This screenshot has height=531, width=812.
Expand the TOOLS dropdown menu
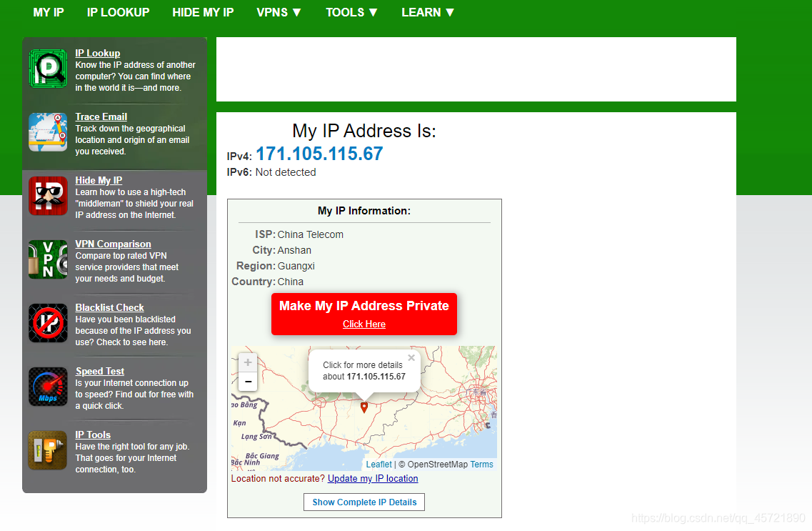351,12
